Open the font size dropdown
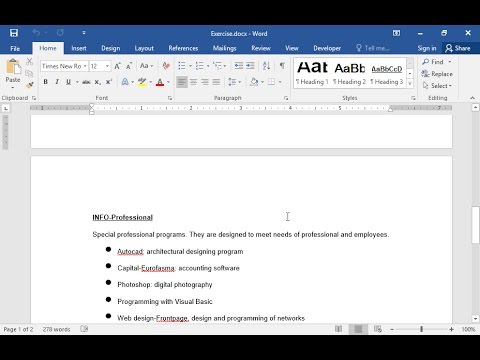The height and width of the screenshot is (360, 480). pyautogui.click(x=107, y=66)
